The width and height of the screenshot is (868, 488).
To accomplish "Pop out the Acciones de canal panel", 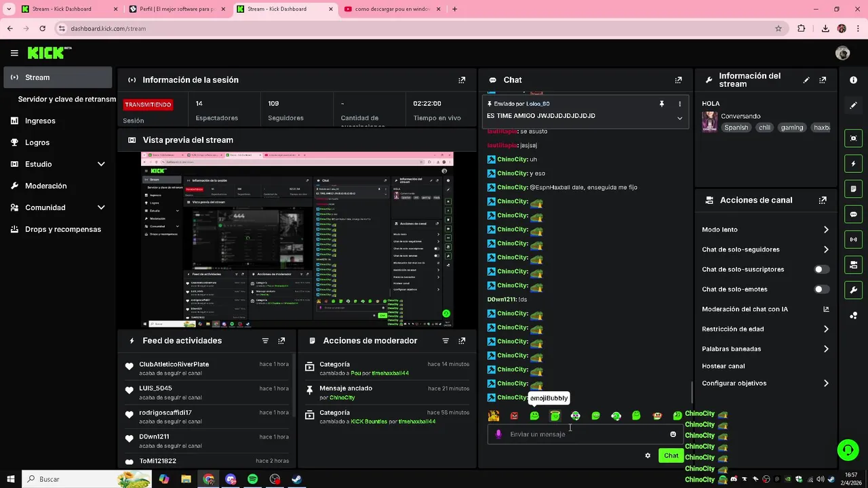I will pyautogui.click(x=823, y=201).
